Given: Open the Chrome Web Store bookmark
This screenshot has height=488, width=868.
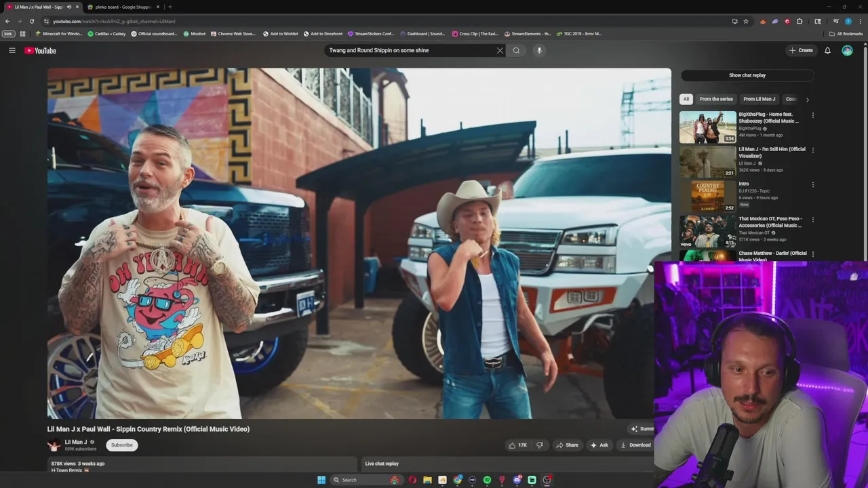Looking at the screenshot, I should pyautogui.click(x=233, y=33).
